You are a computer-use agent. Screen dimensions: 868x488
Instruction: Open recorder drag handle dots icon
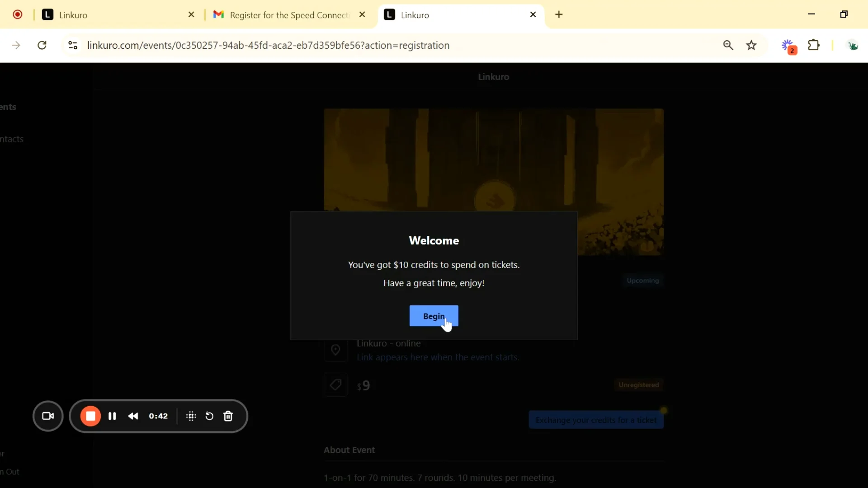tap(191, 416)
